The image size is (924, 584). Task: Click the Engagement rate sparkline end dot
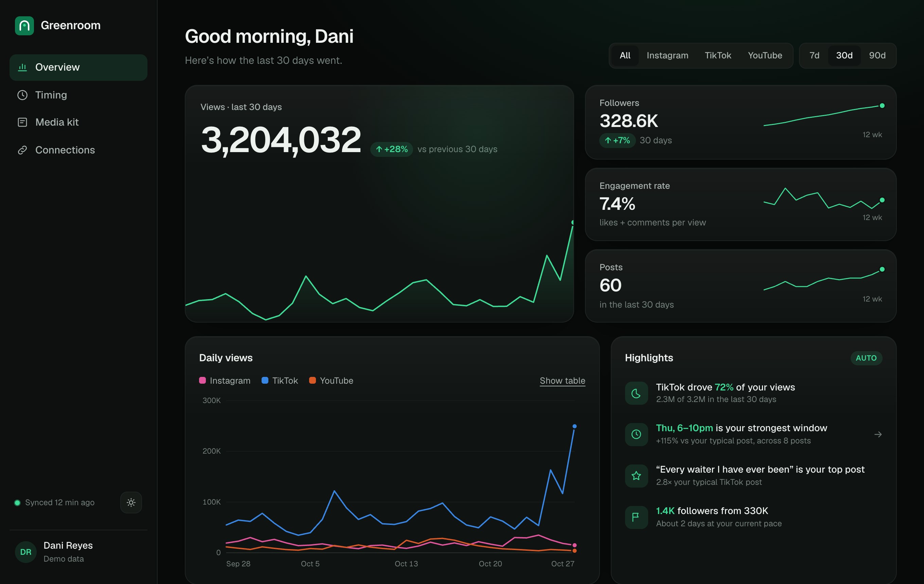click(882, 200)
